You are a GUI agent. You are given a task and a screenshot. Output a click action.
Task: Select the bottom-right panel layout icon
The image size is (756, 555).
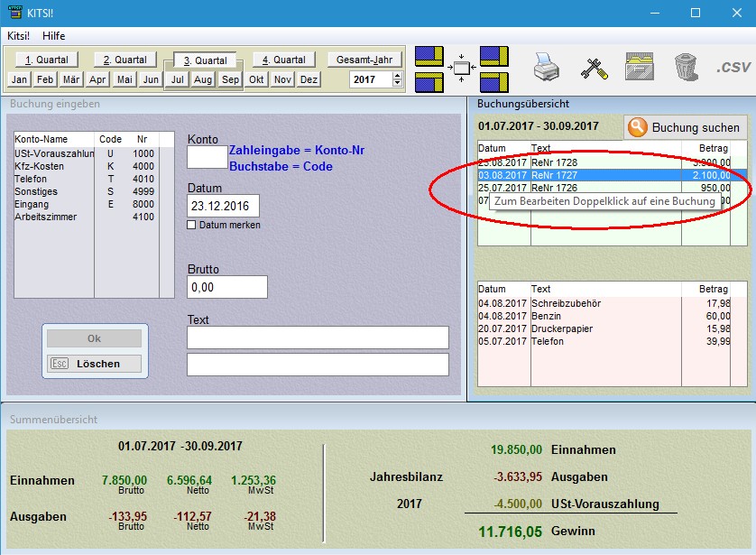point(494,82)
